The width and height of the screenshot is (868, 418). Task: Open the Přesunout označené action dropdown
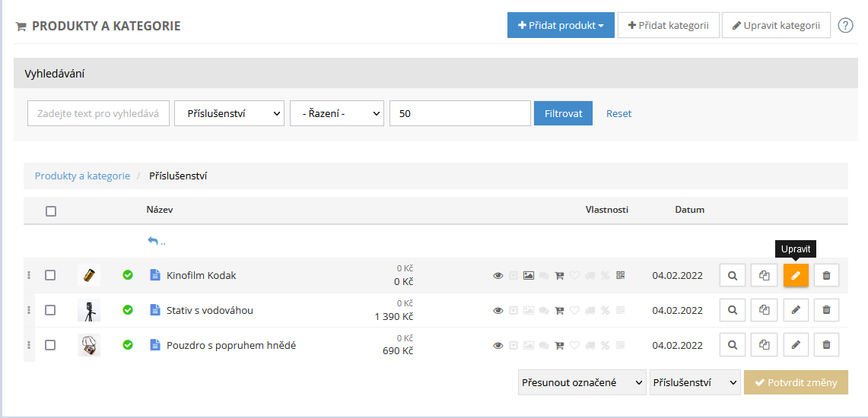click(x=581, y=382)
